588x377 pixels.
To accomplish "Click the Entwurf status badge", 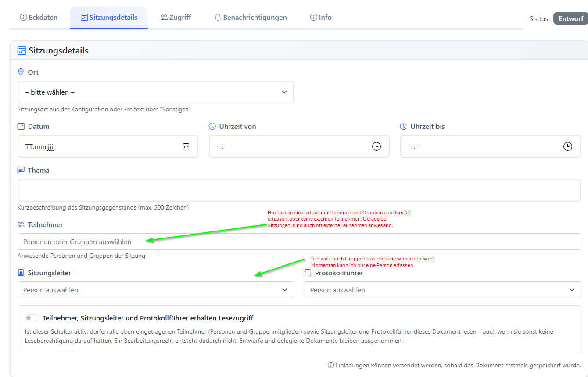I will point(570,19).
